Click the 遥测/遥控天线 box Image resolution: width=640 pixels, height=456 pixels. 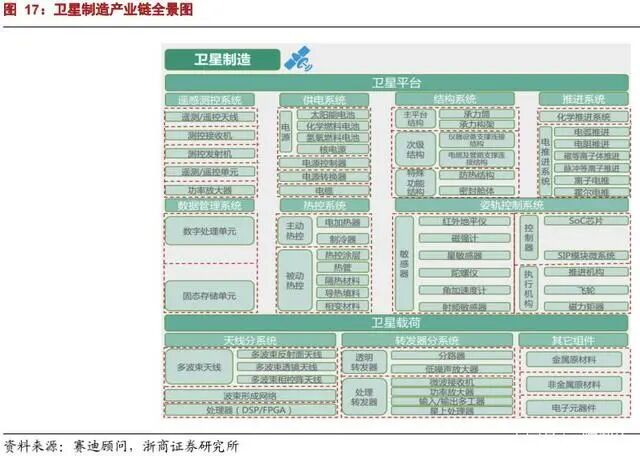tap(210, 117)
